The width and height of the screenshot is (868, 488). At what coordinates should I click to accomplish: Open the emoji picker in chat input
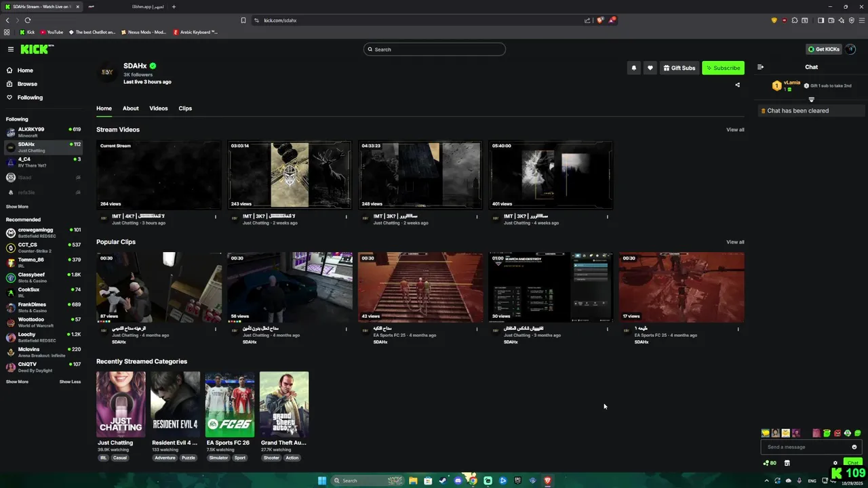click(x=854, y=447)
